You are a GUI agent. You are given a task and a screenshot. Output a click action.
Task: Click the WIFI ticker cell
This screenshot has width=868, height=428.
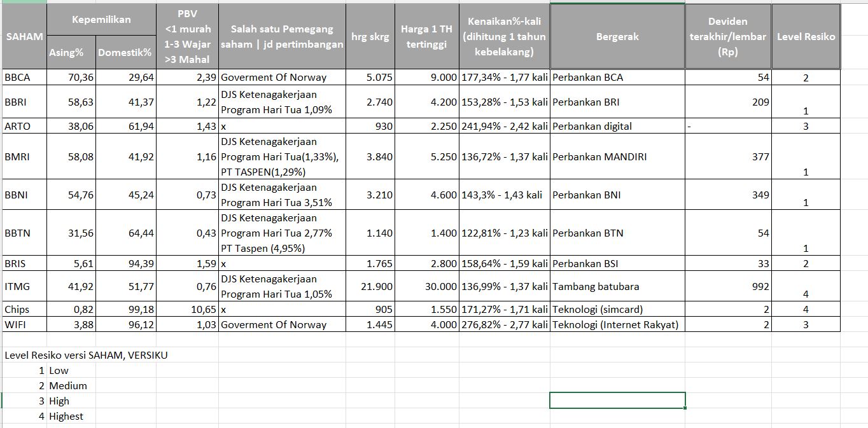24,324
